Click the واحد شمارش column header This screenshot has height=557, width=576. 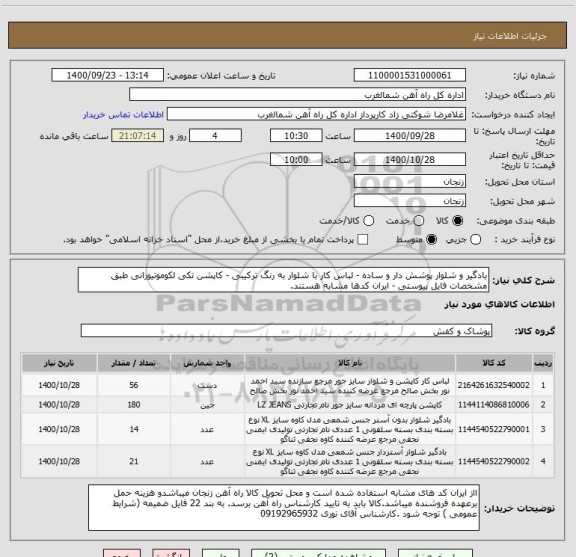[207, 363]
